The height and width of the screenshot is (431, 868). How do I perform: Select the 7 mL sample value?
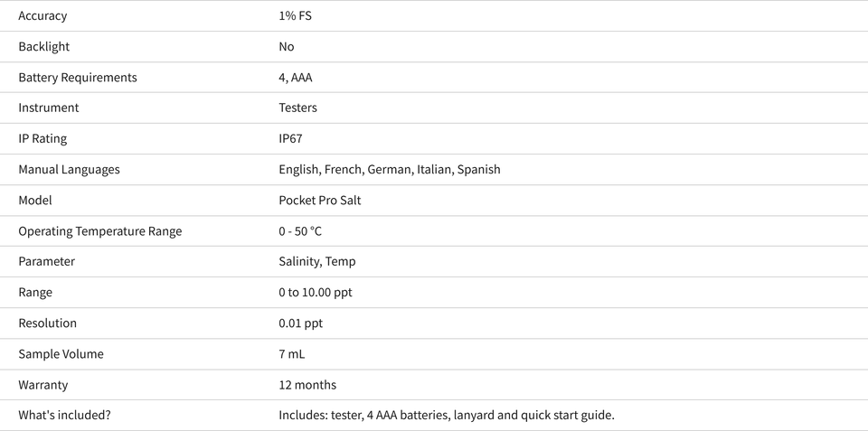(292, 354)
